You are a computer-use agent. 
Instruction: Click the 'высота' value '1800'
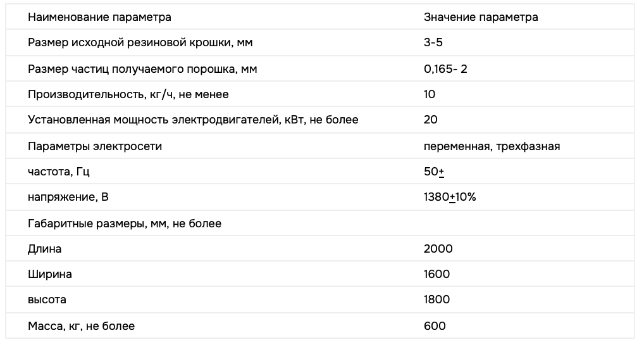click(437, 300)
